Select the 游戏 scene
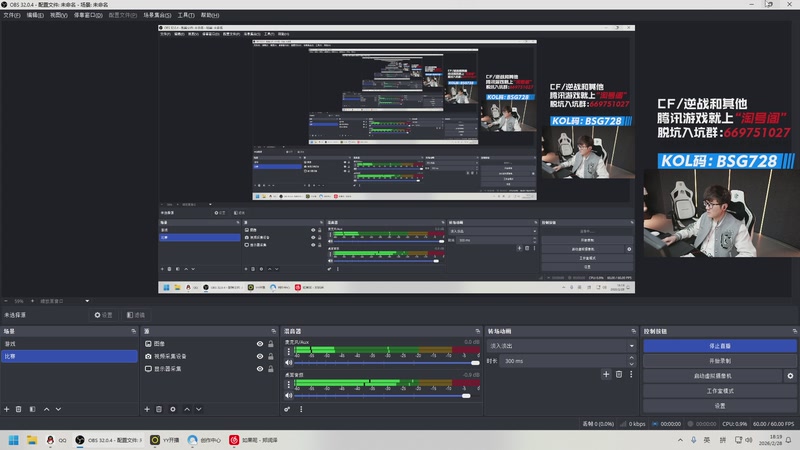This screenshot has height=450, width=800. (69, 344)
